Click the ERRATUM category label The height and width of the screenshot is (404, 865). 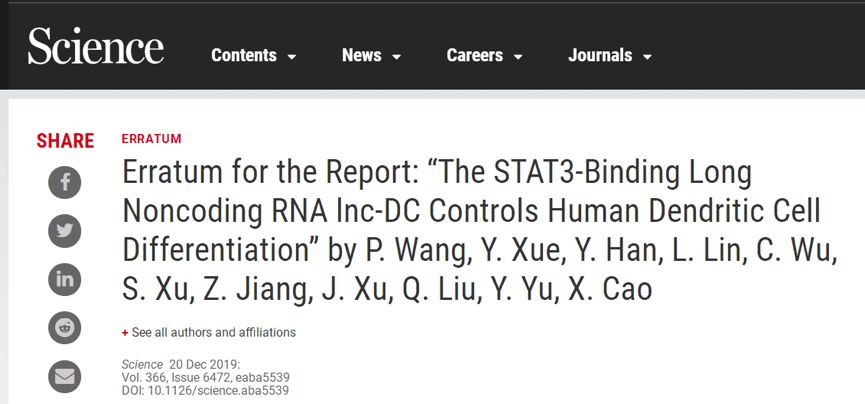(151, 139)
